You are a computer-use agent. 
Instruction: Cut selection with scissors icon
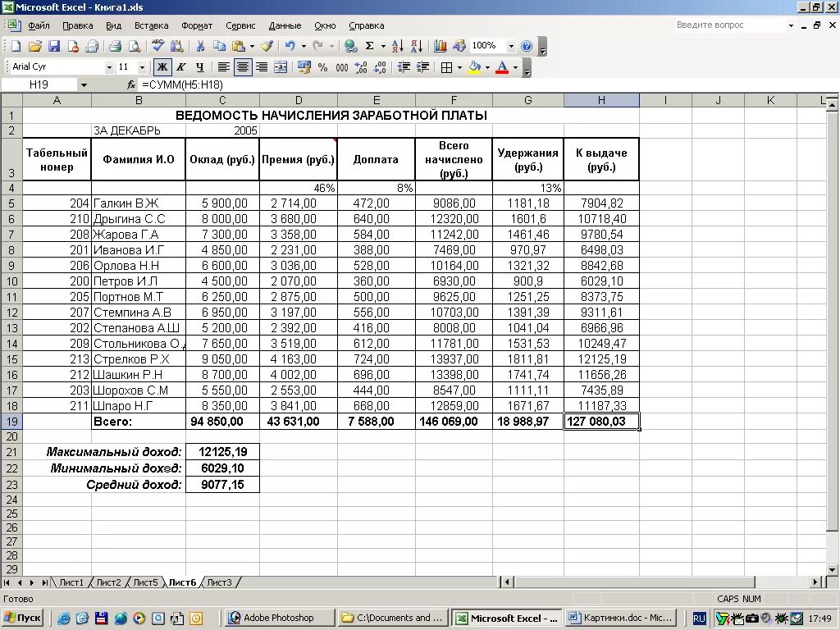[200, 46]
